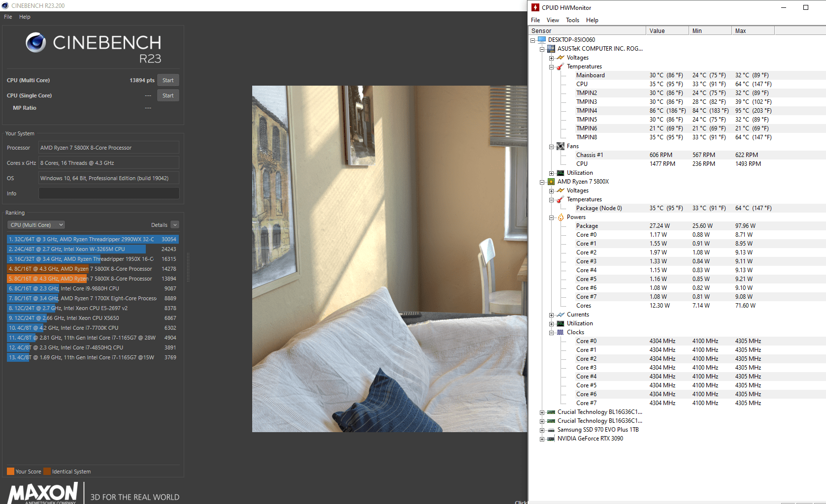The width and height of the screenshot is (826, 504).
Task: Click the DESKTOP-85IO060 computer icon
Action: point(542,40)
